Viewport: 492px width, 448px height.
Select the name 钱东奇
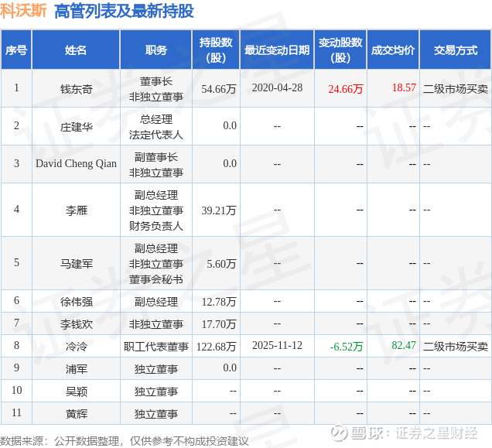(x=77, y=89)
